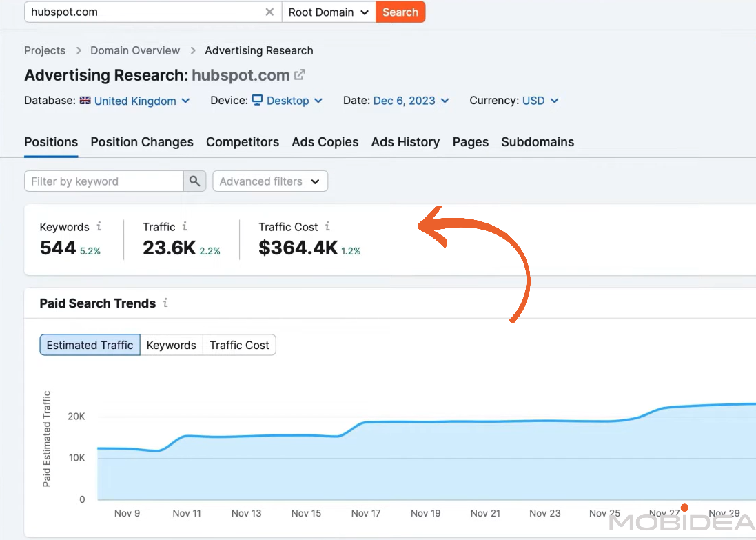The image size is (756, 540).
Task: Open the Currency USD dropdown
Action: tap(540, 101)
